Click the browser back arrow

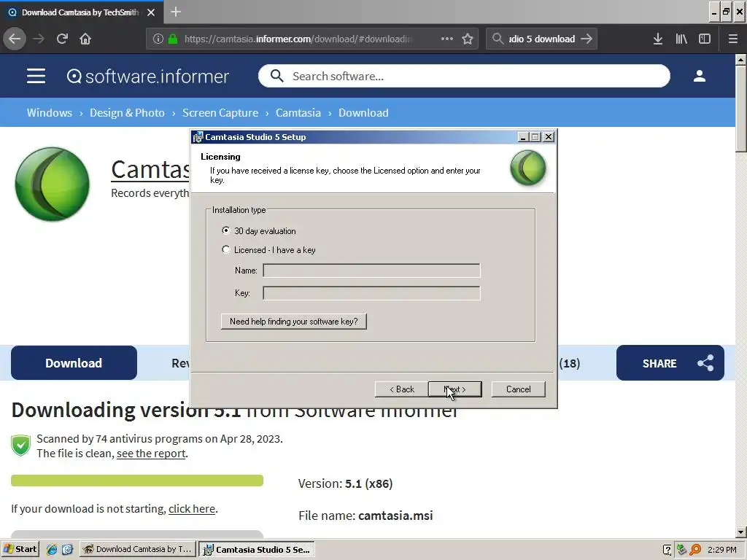click(x=15, y=39)
